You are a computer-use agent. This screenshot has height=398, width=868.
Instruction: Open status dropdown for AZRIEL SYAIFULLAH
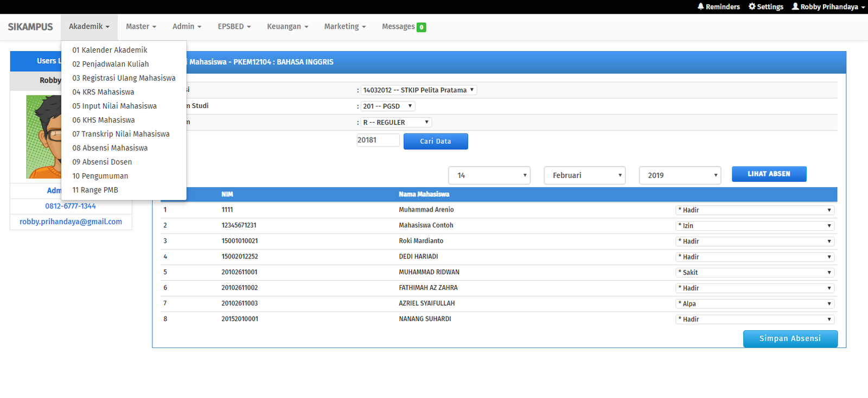[x=754, y=304]
